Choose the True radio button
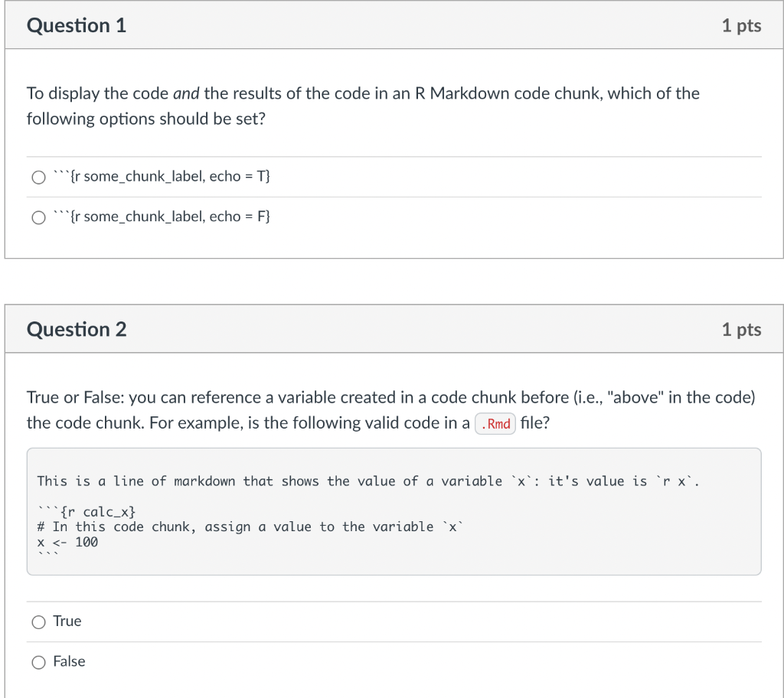This screenshot has width=784, height=698. click(38, 622)
